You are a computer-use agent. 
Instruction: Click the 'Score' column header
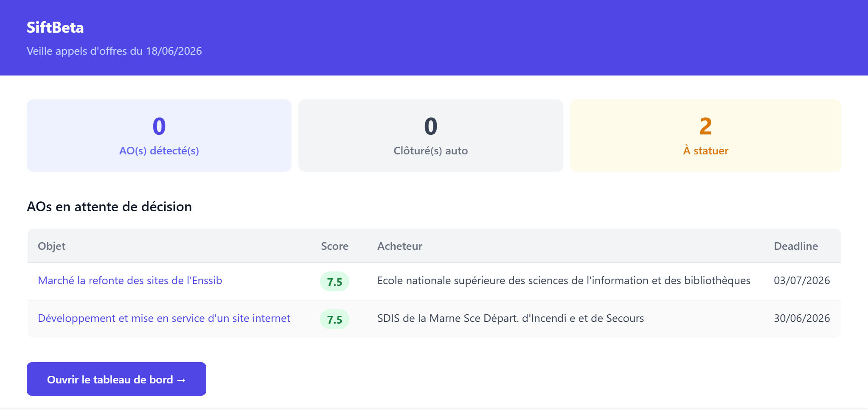(x=334, y=246)
